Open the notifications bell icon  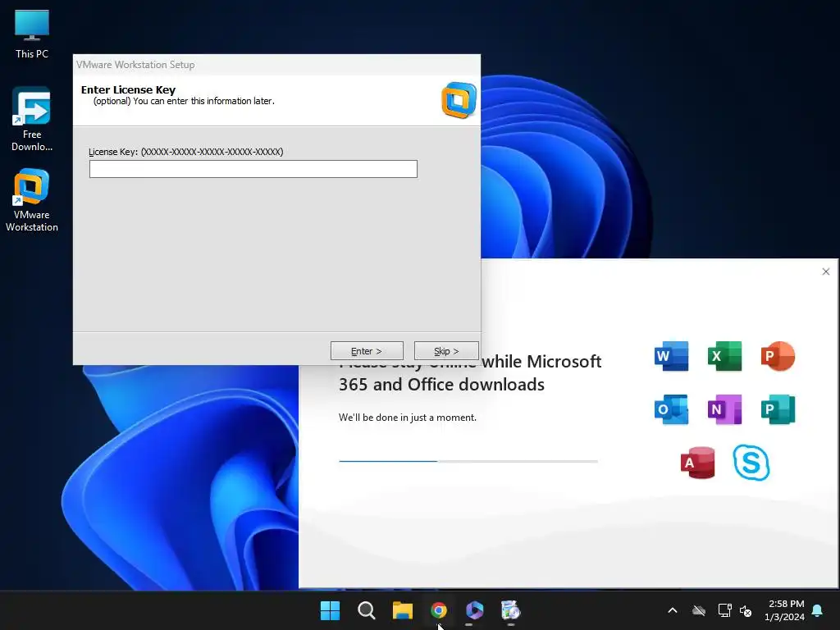(818, 610)
